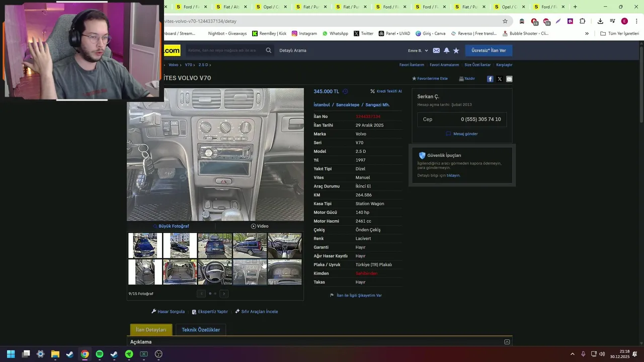Open Windows Settings gear in the taskbar
Viewport: 644px width, 362px height.
click(41, 354)
